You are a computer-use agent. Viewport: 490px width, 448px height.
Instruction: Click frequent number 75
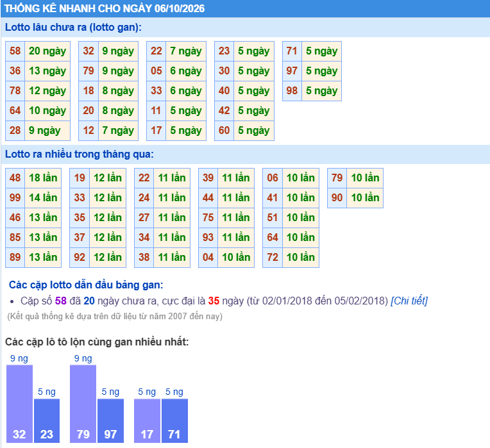point(208,218)
